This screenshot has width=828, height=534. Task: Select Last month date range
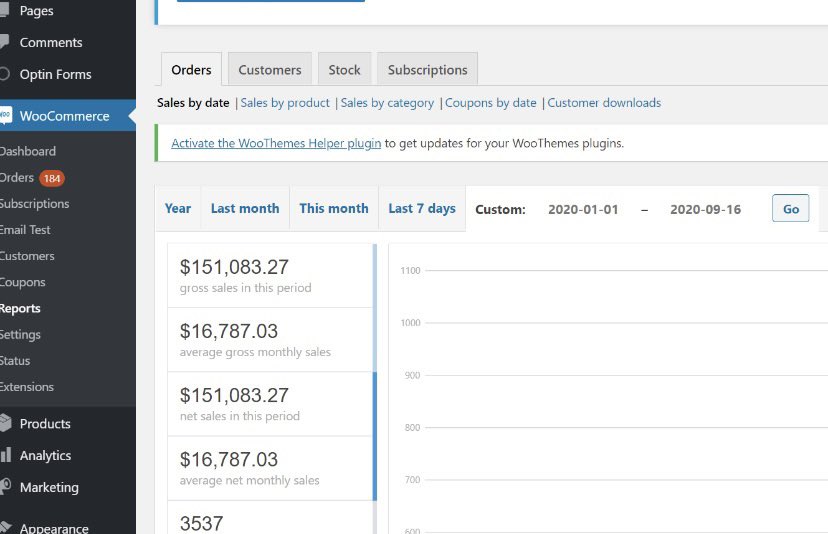click(x=245, y=209)
